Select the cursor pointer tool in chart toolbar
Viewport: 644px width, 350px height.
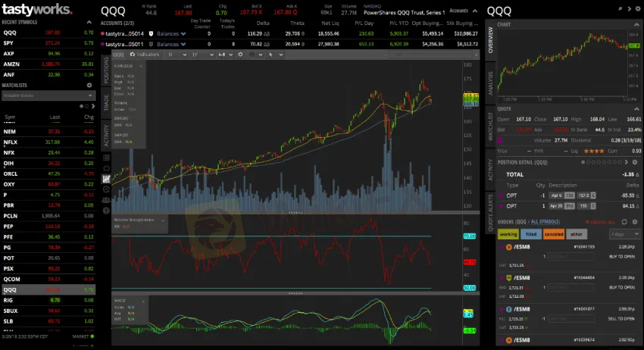point(270,55)
